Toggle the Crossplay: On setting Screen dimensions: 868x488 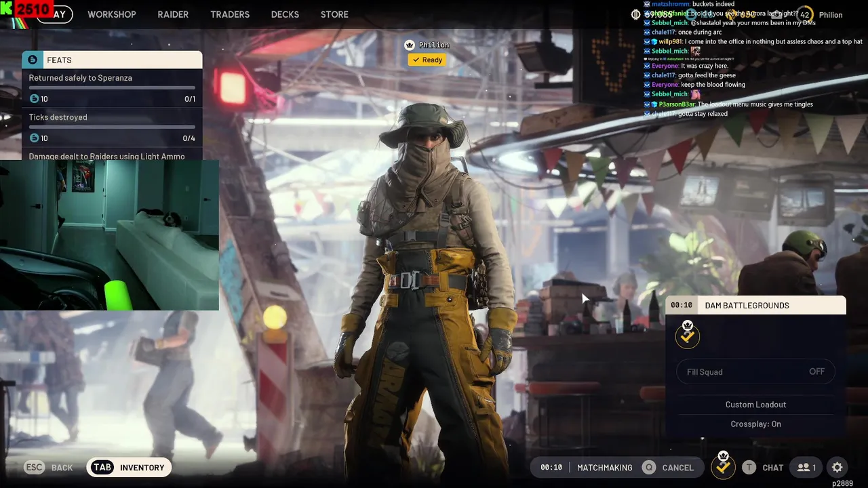[x=755, y=424]
